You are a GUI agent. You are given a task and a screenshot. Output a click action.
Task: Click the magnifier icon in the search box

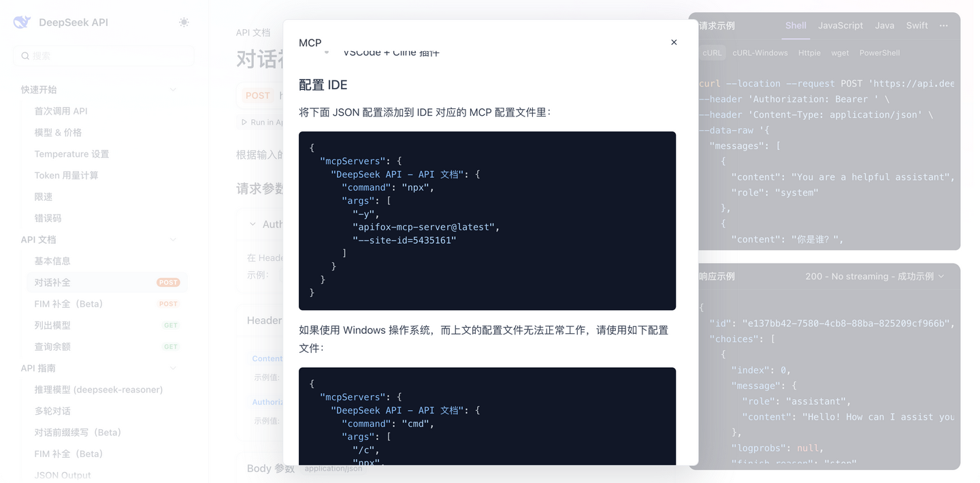pyautogui.click(x=25, y=55)
